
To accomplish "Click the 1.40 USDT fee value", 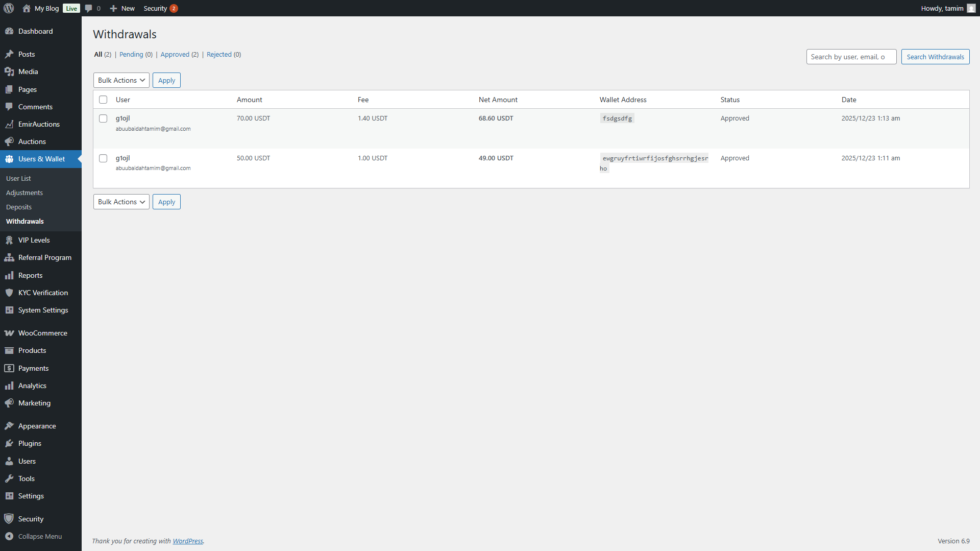I will 373,118.
